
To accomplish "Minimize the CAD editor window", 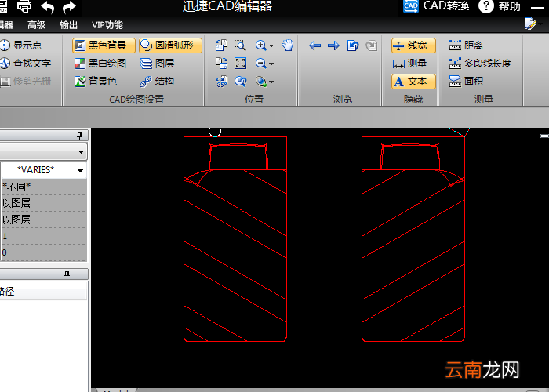I will pyautogui.click(x=537, y=7).
